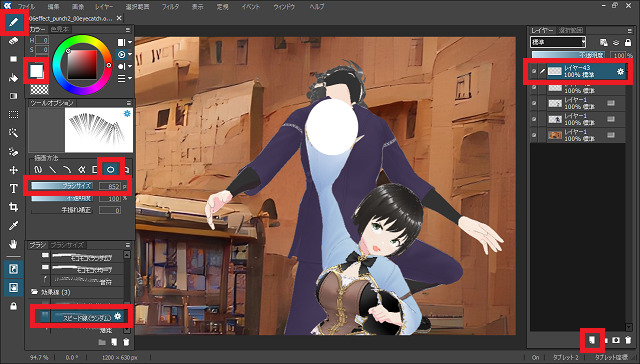
Task: Open the フィルタ menu
Action: tap(170, 7)
